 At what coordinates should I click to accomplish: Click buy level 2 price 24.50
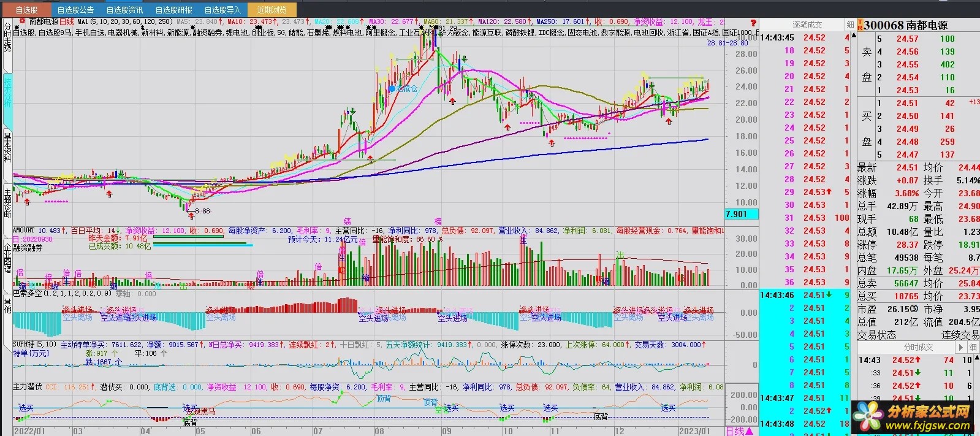907,115
